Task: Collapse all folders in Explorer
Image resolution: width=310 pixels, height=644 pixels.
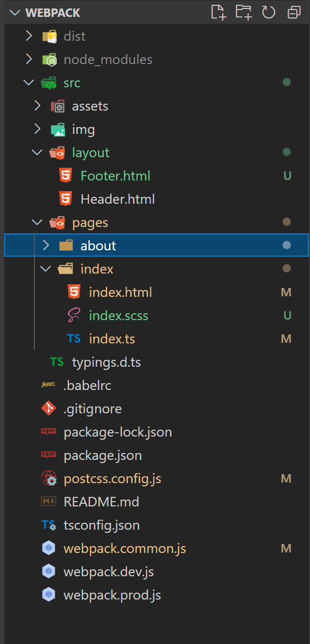Action: [x=294, y=12]
